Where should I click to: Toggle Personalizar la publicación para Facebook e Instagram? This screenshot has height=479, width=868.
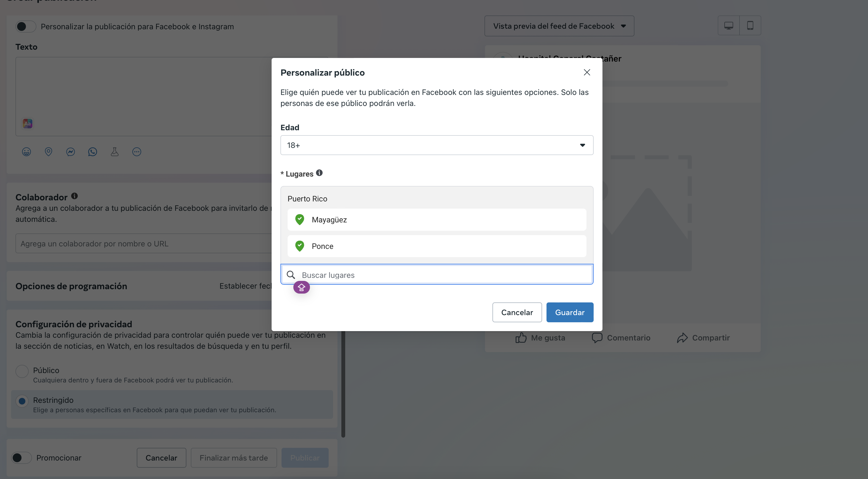click(26, 26)
